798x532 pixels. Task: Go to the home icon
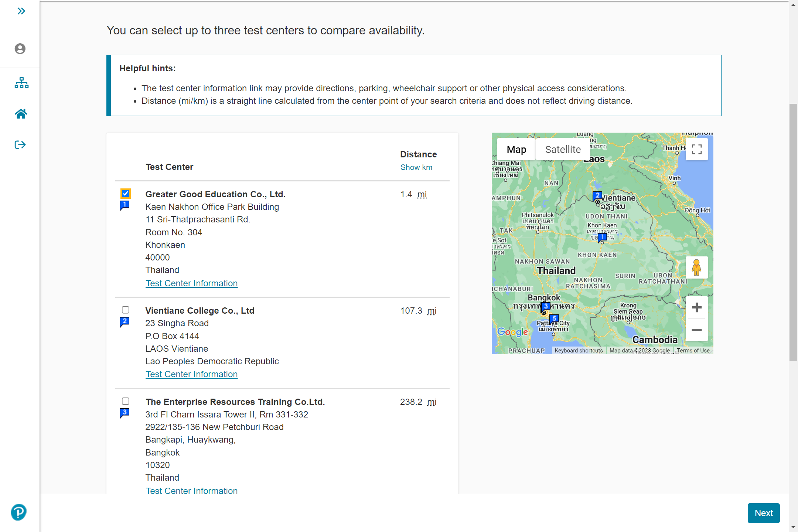pos(21,114)
